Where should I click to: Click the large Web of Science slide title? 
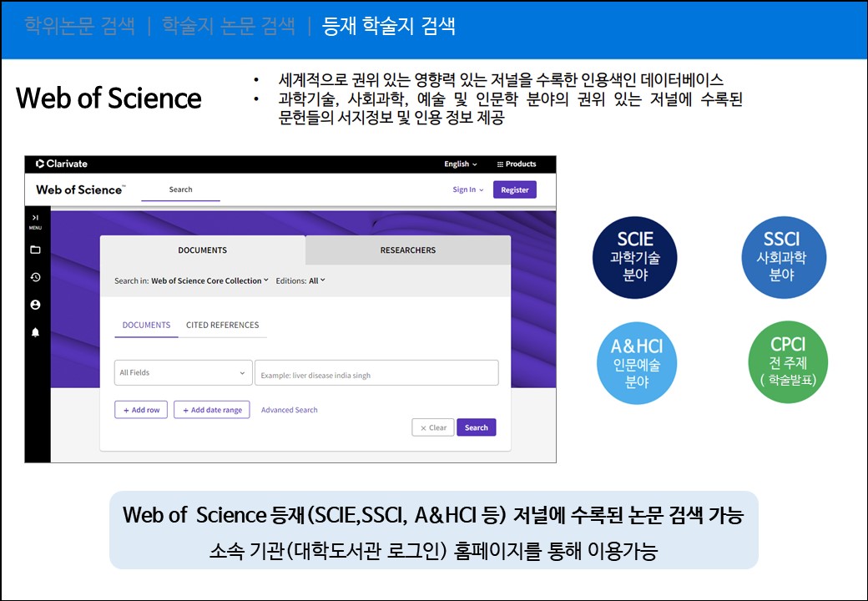click(x=108, y=98)
